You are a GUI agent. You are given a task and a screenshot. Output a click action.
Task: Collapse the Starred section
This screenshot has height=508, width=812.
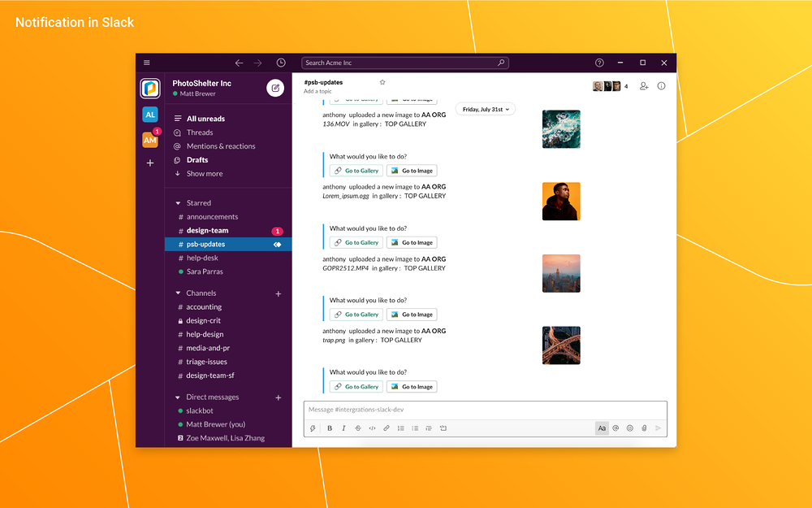(178, 203)
